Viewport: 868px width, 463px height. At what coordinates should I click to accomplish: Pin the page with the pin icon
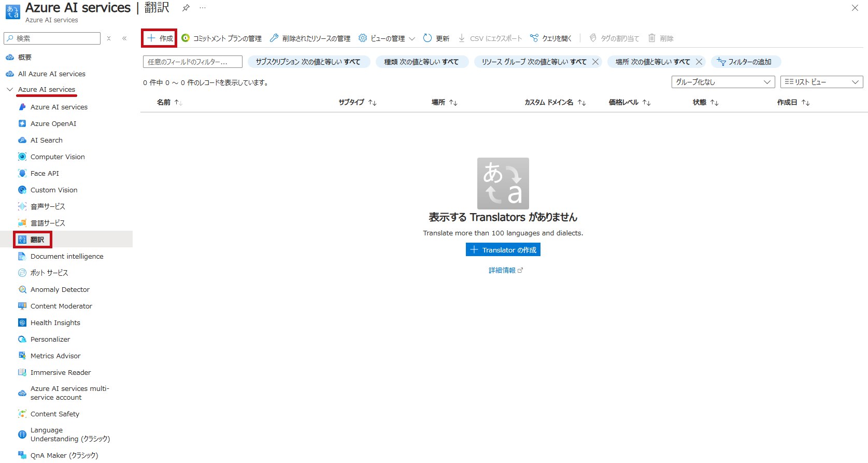(186, 8)
